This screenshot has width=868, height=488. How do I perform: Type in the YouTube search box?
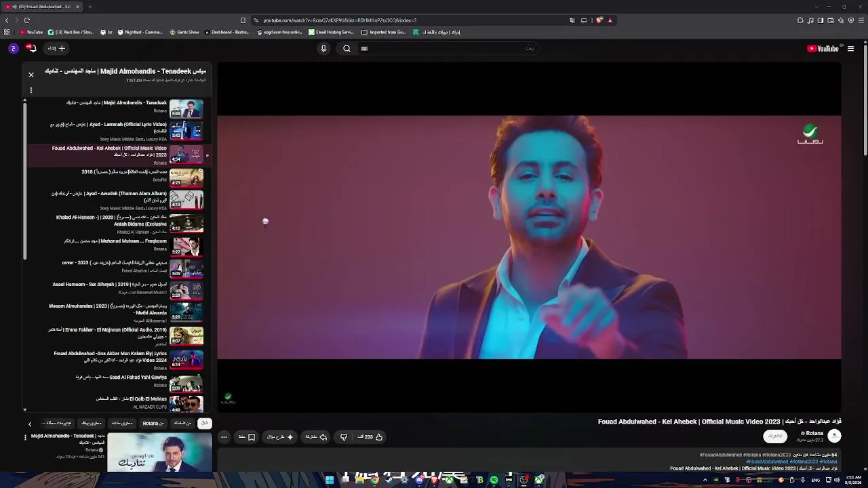tap(449, 48)
